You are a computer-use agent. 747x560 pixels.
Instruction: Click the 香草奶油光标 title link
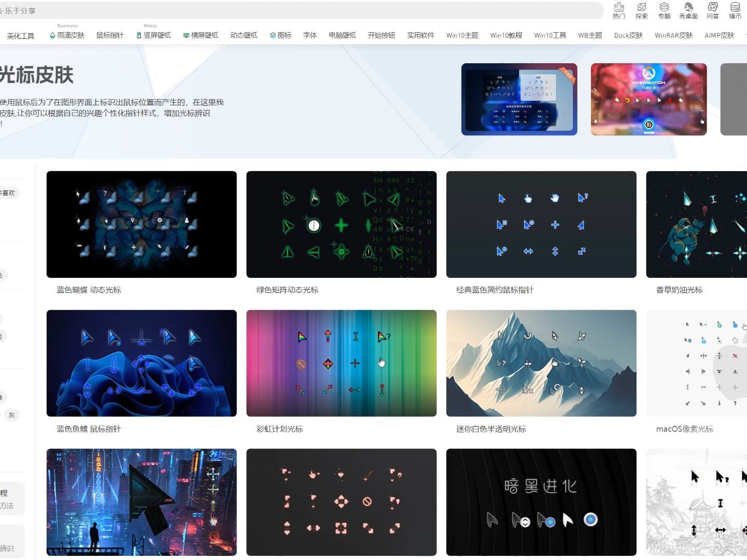[x=680, y=290]
